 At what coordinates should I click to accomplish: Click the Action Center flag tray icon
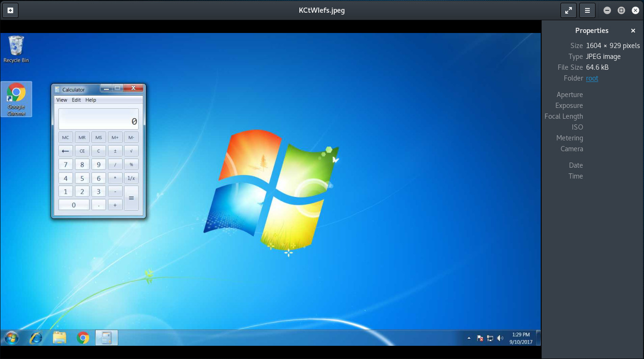(x=480, y=338)
